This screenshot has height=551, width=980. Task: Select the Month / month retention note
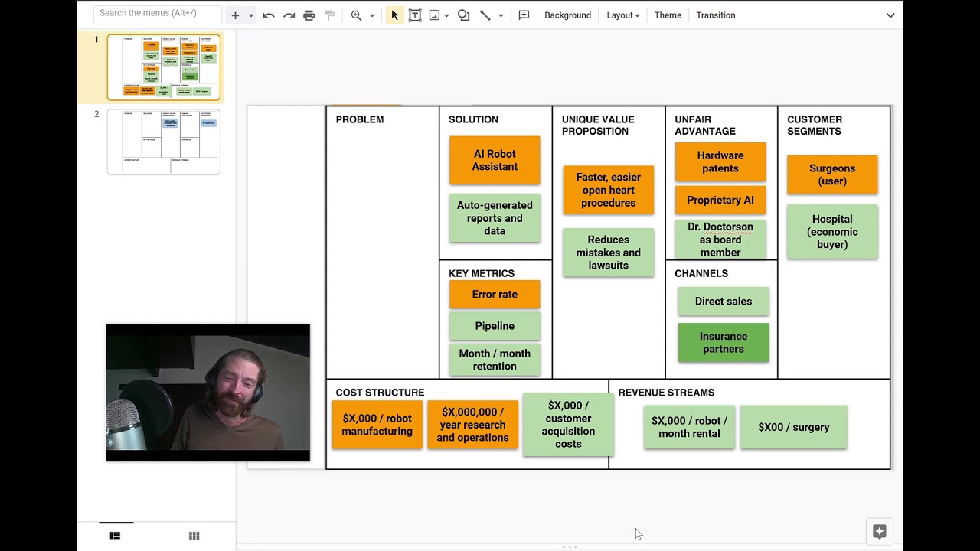click(x=495, y=360)
